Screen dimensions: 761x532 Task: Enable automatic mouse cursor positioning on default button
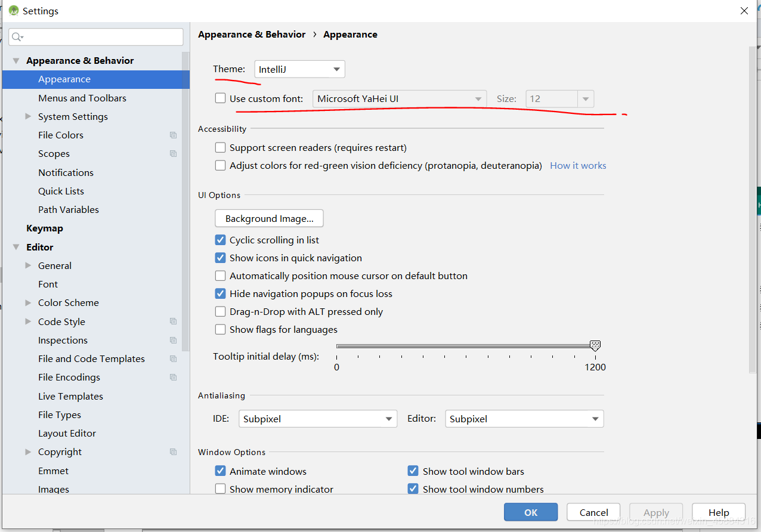[221, 276]
